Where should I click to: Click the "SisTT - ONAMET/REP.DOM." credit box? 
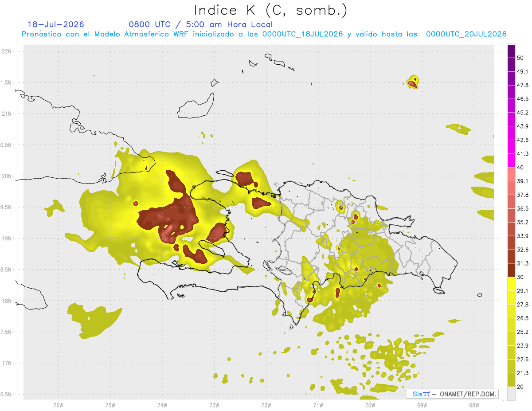[452, 394]
